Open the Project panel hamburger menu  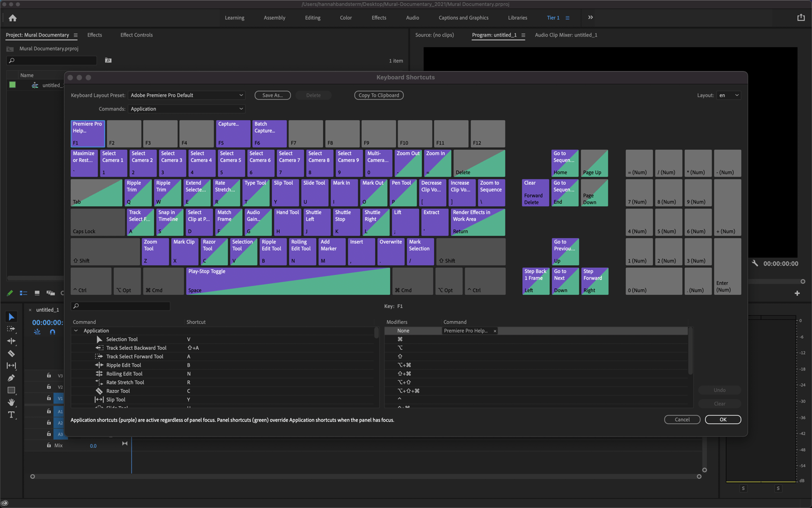click(76, 35)
